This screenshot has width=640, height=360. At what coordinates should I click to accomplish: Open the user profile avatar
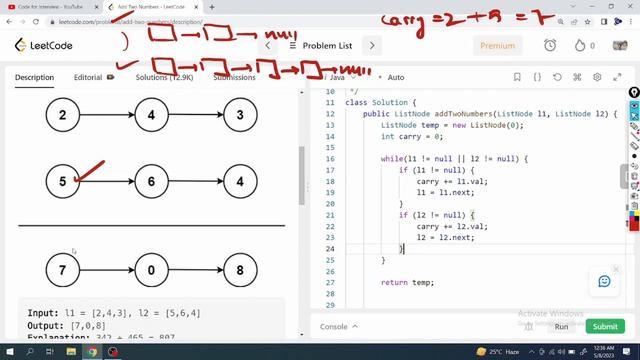click(x=620, y=45)
